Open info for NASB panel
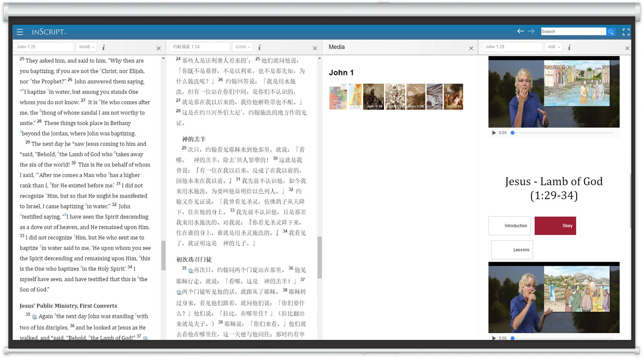The width and height of the screenshot is (644, 362). coord(104,48)
